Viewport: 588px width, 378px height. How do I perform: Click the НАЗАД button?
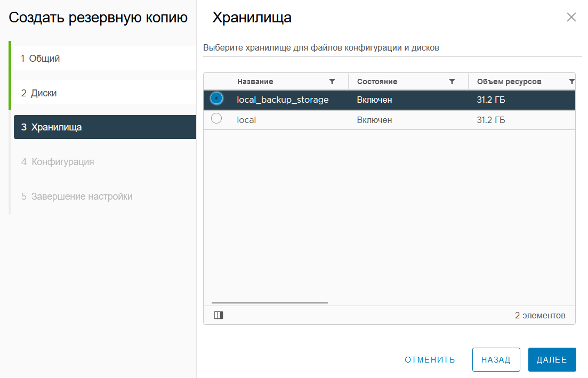pyautogui.click(x=496, y=360)
